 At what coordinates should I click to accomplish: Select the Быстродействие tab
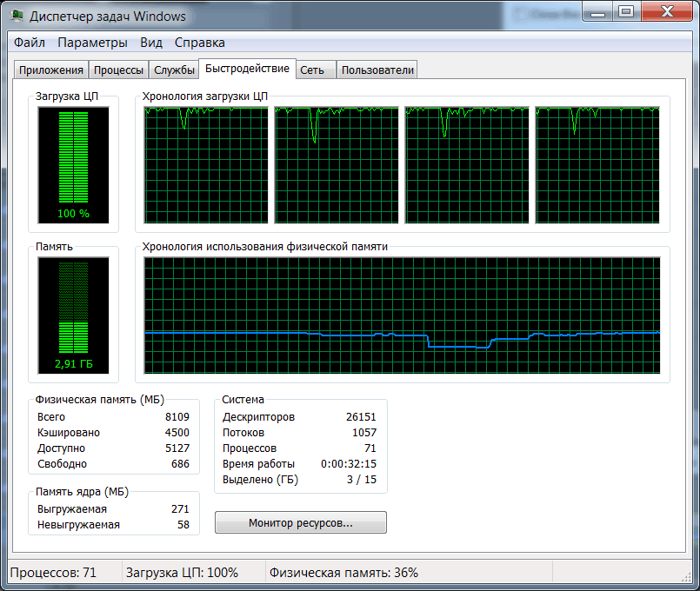[247, 69]
